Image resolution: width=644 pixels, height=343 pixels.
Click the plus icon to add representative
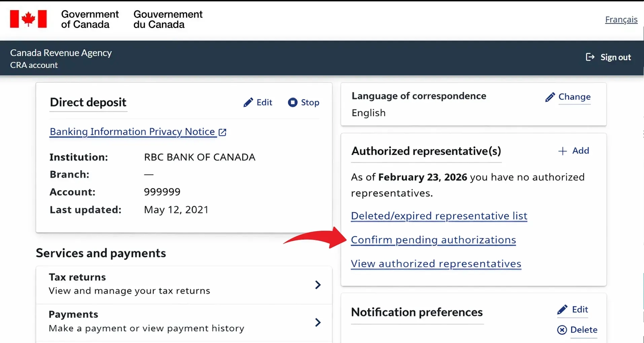tap(563, 151)
